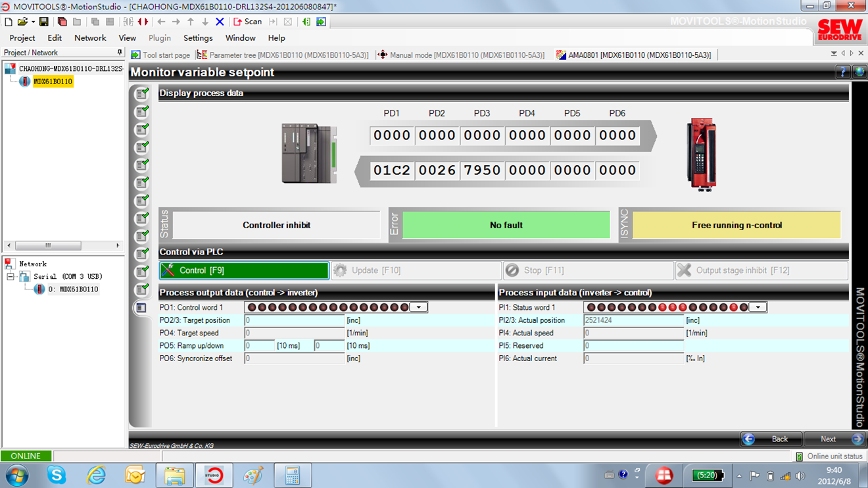Click the pin icon on Project / Network panel
868x488 pixels.
(x=119, y=53)
